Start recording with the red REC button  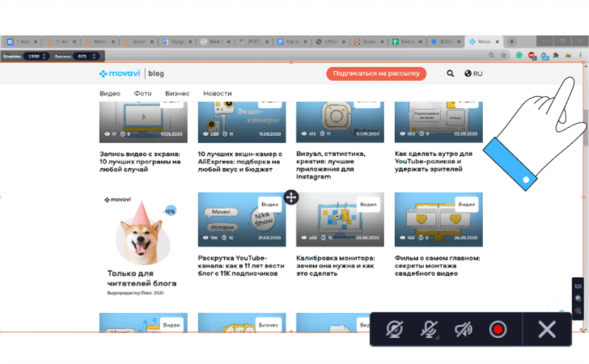pos(497,329)
